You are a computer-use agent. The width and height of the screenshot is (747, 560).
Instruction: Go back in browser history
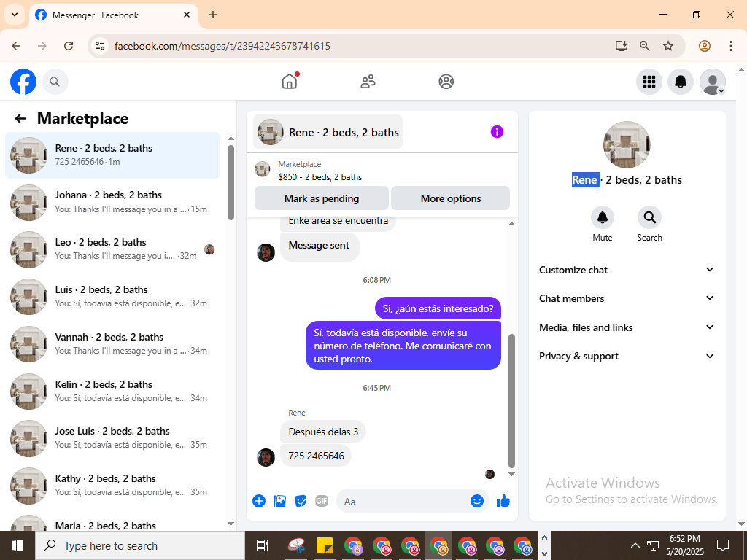click(16, 46)
